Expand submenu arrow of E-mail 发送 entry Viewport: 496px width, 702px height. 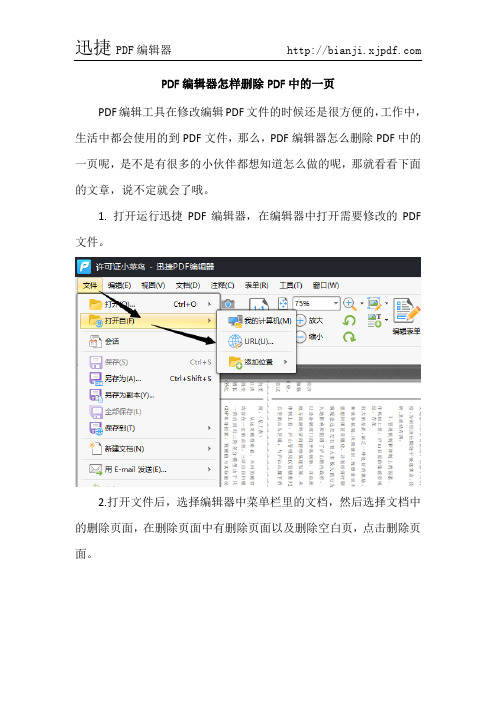click(x=210, y=469)
